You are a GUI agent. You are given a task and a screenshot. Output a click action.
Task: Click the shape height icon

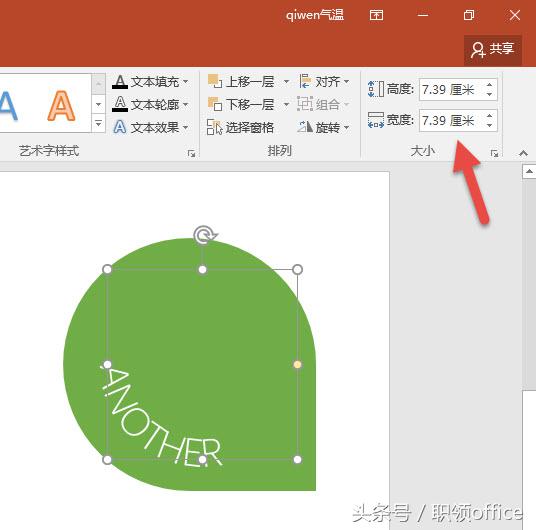[376, 89]
